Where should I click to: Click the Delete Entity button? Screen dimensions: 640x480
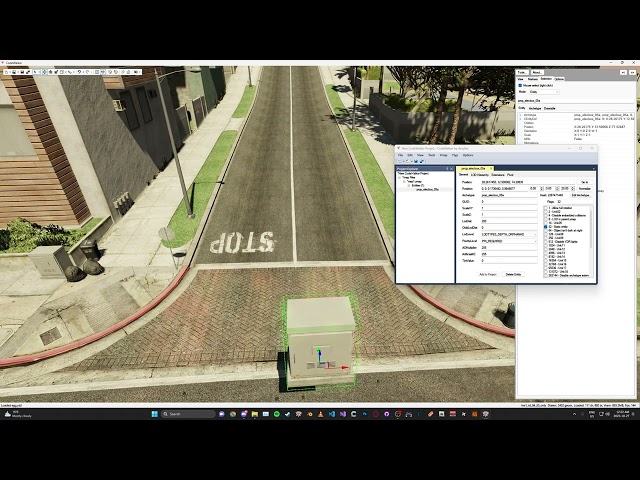pyautogui.click(x=513, y=274)
